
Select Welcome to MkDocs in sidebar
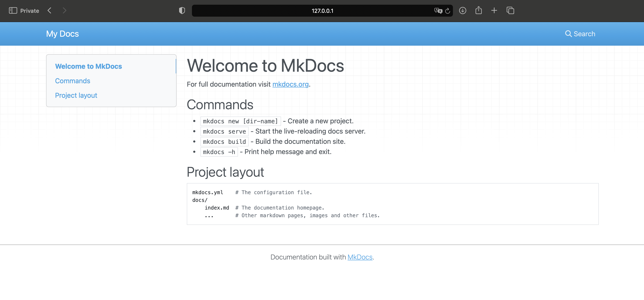coord(88,66)
